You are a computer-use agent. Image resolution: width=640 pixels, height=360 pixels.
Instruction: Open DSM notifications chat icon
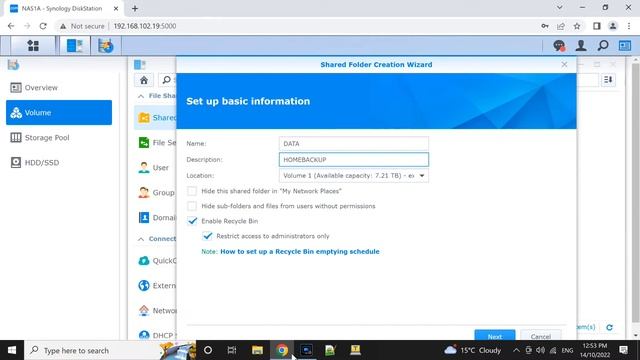[x=559, y=46]
